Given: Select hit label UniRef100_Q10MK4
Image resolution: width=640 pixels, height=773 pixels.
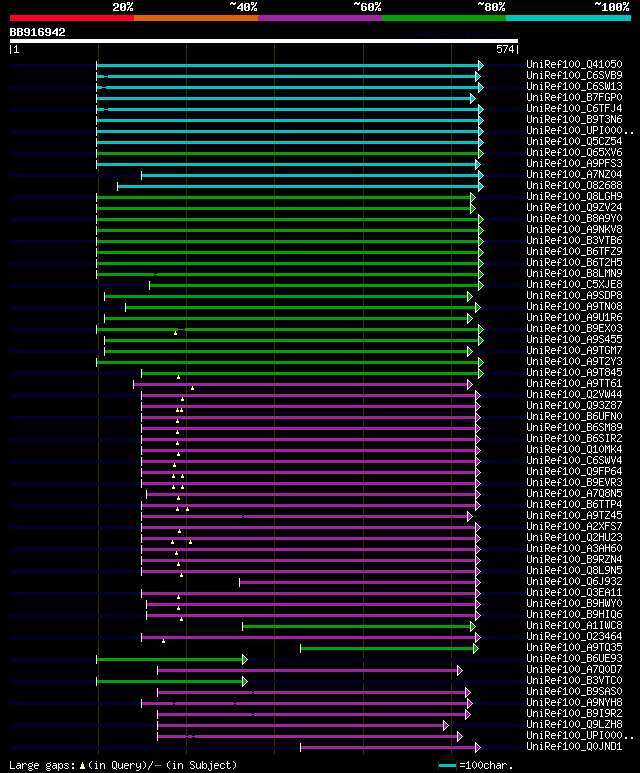Looking at the screenshot, I should [574, 450].
